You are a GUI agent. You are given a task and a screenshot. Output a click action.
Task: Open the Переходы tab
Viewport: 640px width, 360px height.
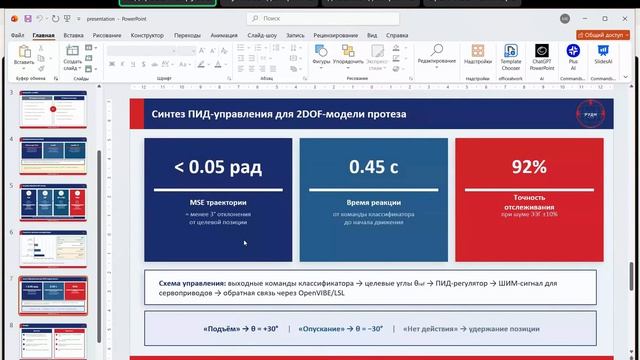pos(187,36)
